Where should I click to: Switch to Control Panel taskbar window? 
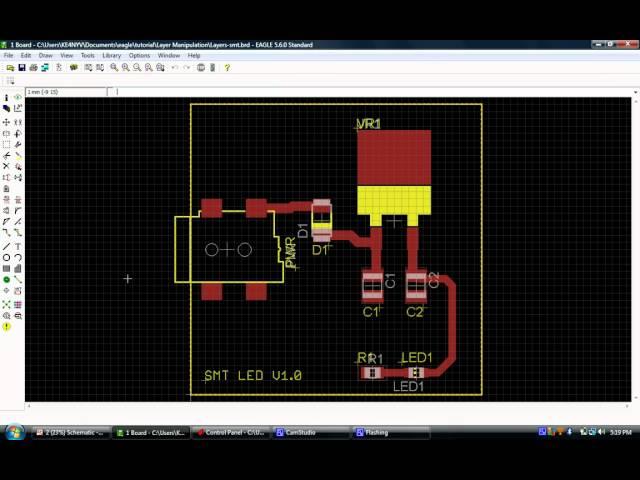point(231,432)
